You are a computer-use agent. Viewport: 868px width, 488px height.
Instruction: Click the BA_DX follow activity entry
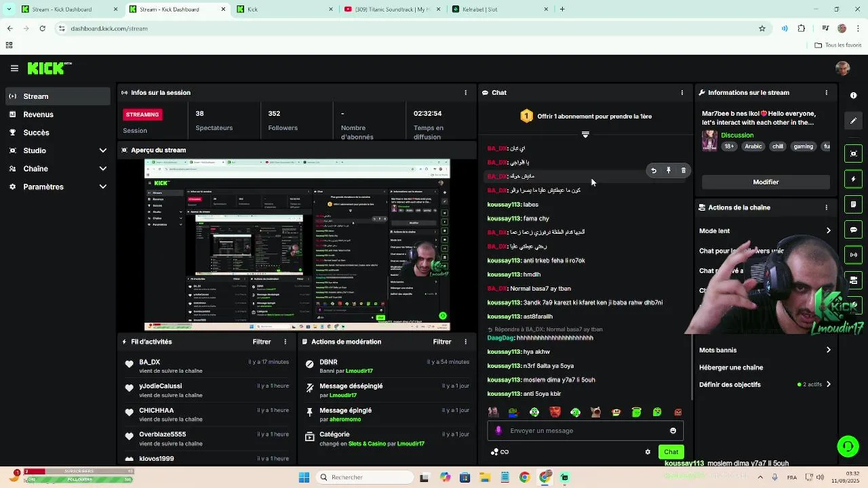(x=205, y=367)
